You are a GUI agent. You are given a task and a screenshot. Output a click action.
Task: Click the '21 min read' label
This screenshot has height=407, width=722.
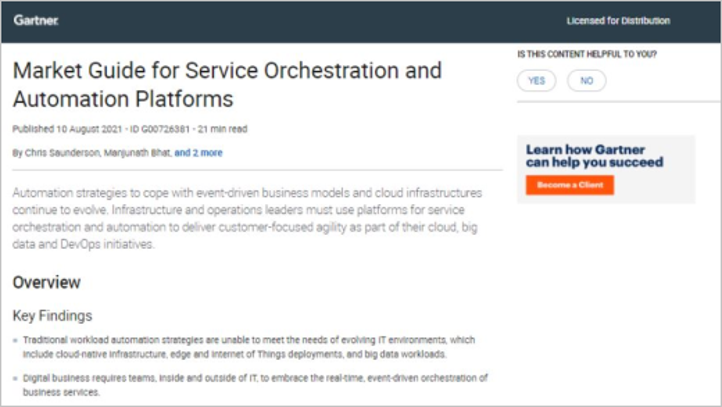pyautogui.click(x=222, y=129)
